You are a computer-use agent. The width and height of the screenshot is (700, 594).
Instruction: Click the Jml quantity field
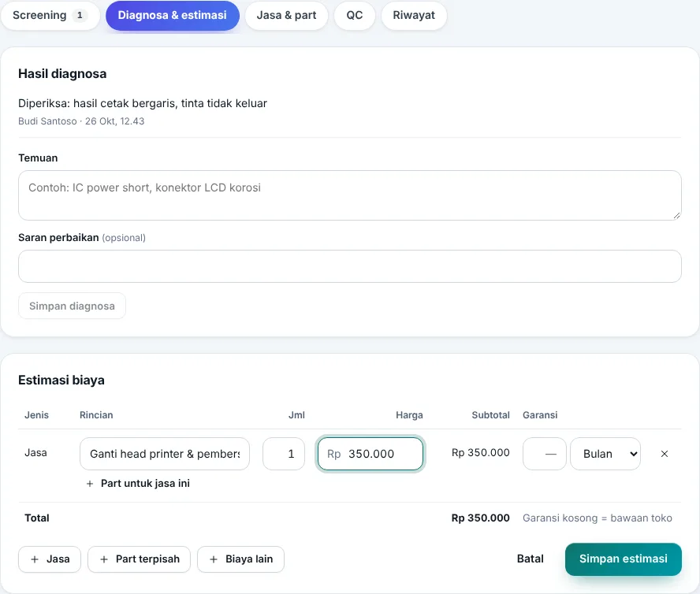(x=284, y=454)
